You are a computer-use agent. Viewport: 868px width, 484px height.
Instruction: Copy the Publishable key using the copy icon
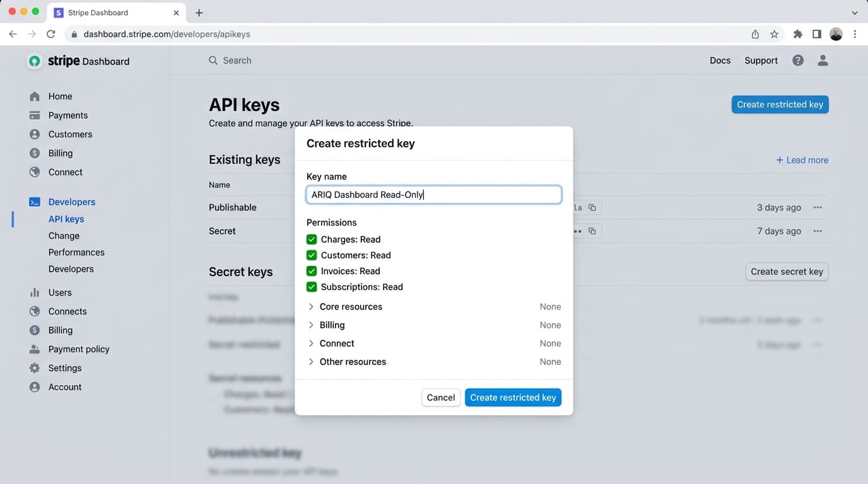pyautogui.click(x=592, y=207)
